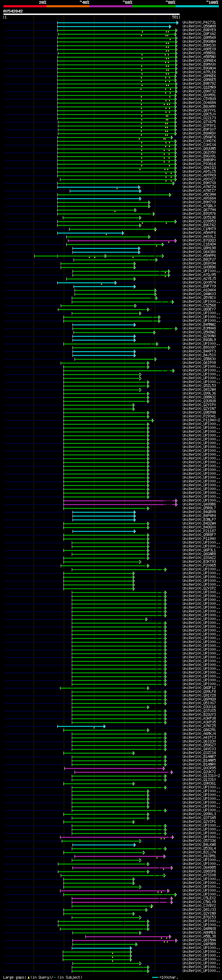Viewport: 222px width, 980px height.
Task: Select the UniRef100_Q00M74 label
Action: pyautogui.click(x=199, y=282)
